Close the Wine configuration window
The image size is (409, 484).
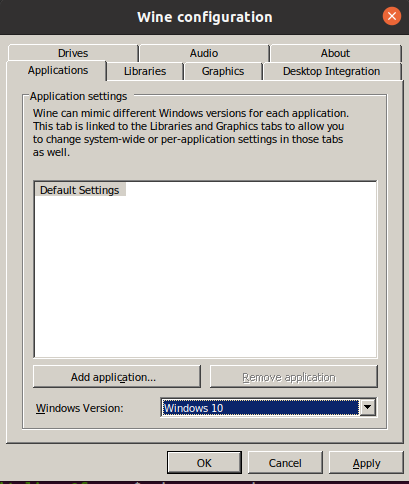click(x=392, y=16)
